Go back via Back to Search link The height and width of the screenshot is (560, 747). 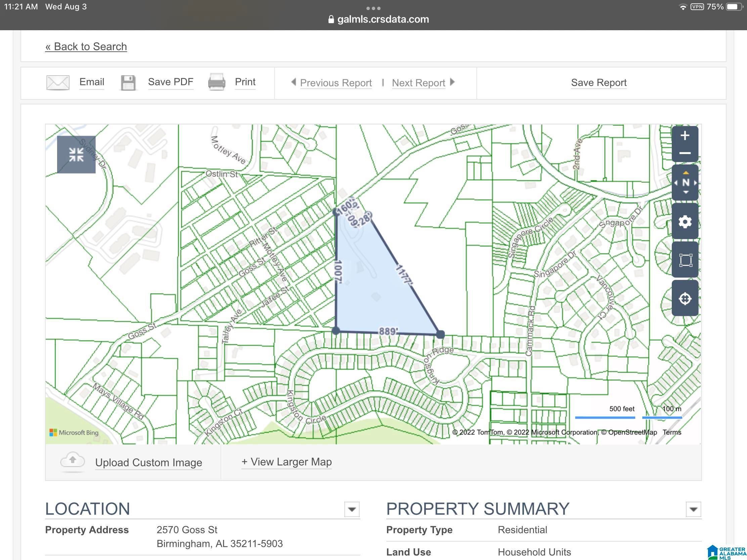click(86, 47)
